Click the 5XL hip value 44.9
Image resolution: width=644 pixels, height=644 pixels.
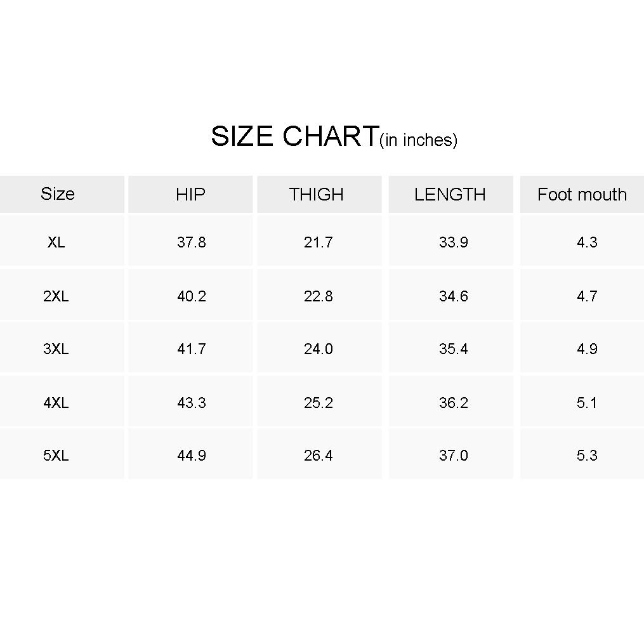pos(192,456)
